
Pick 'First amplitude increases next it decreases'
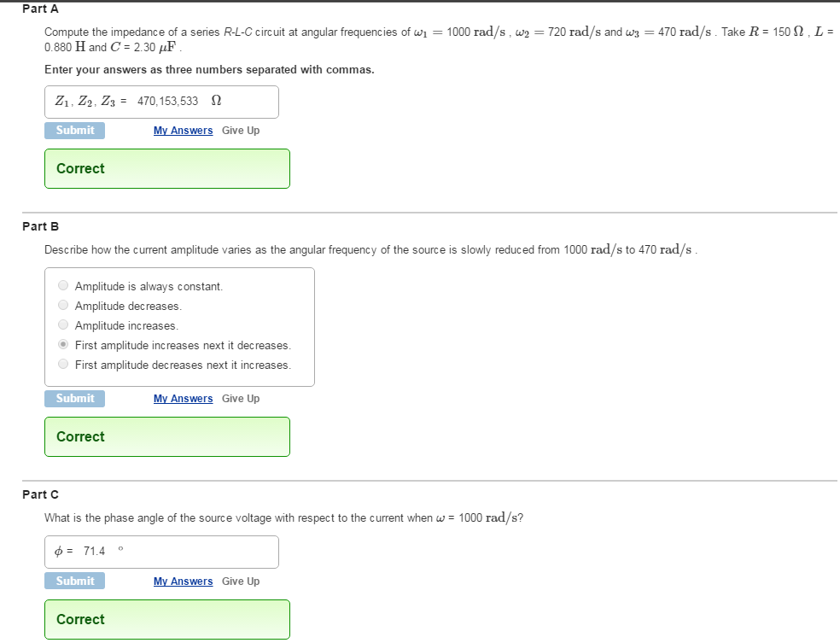(x=63, y=345)
